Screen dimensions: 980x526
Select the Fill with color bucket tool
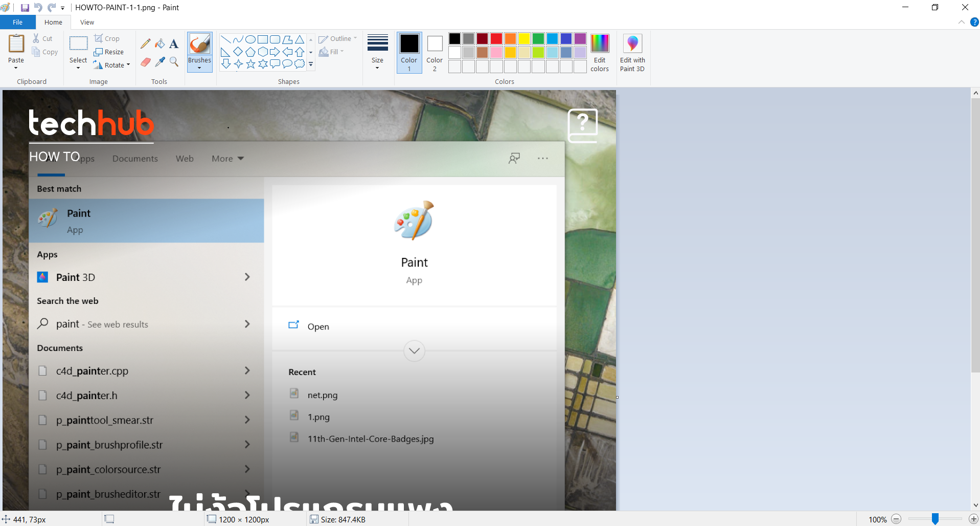(160, 44)
